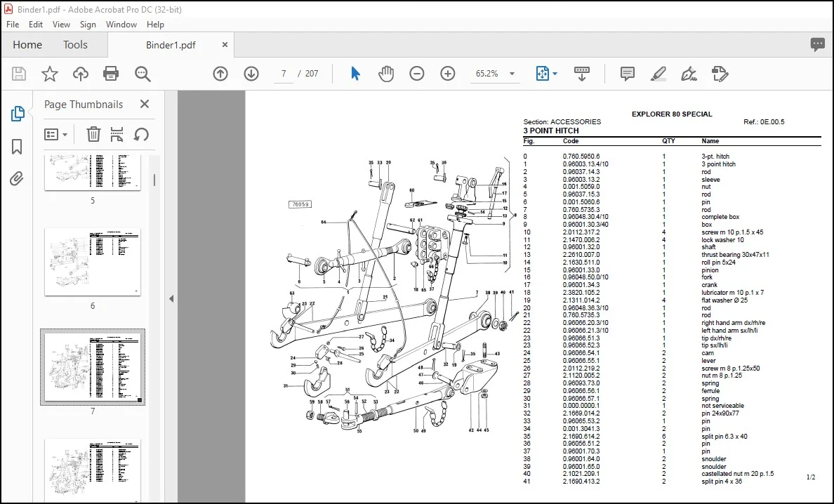
Task: Switch to the Tools tab
Action: point(75,45)
